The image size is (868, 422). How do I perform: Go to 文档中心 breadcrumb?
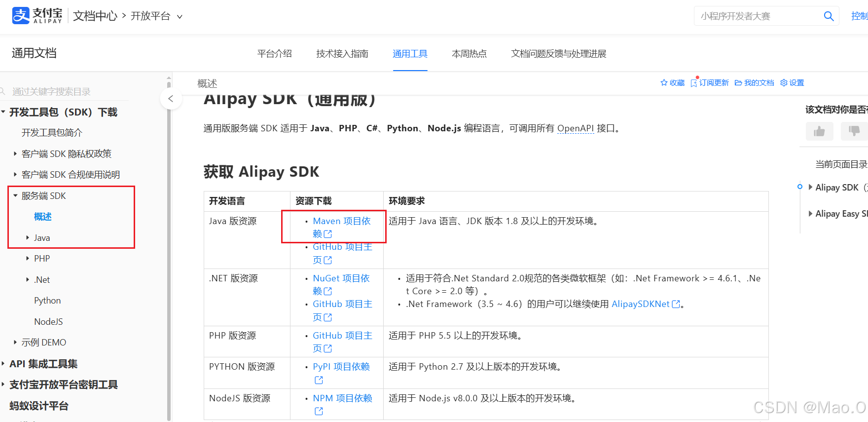(x=95, y=16)
